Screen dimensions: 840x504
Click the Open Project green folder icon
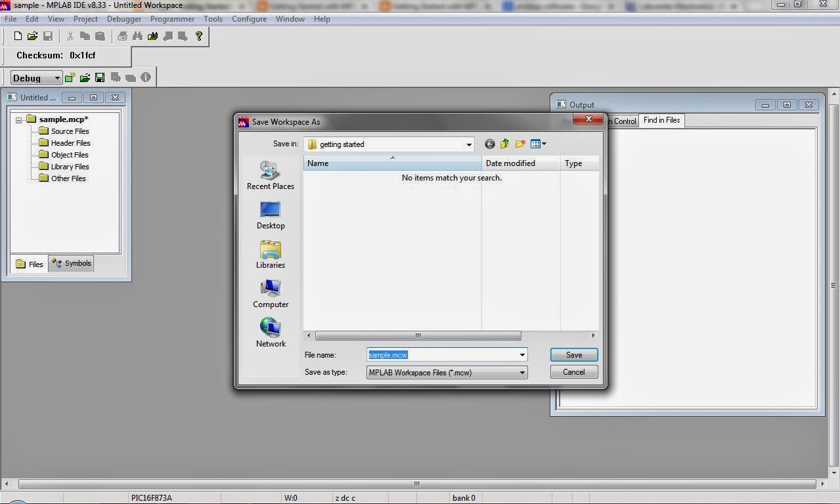tap(85, 77)
